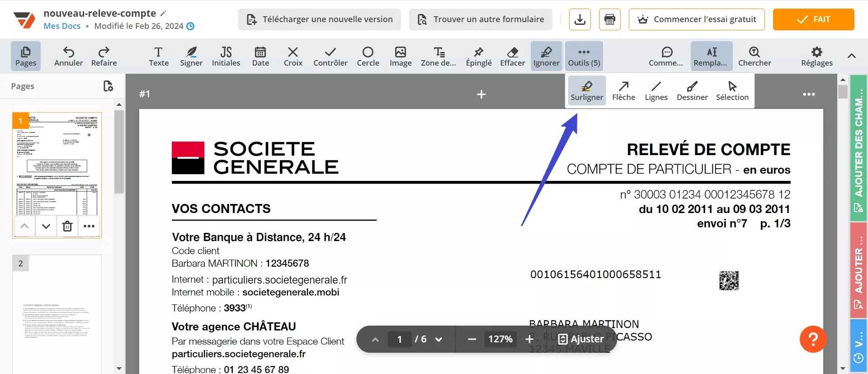
Task: Toggle the Ignorer blackout tool
Action: 547,56
